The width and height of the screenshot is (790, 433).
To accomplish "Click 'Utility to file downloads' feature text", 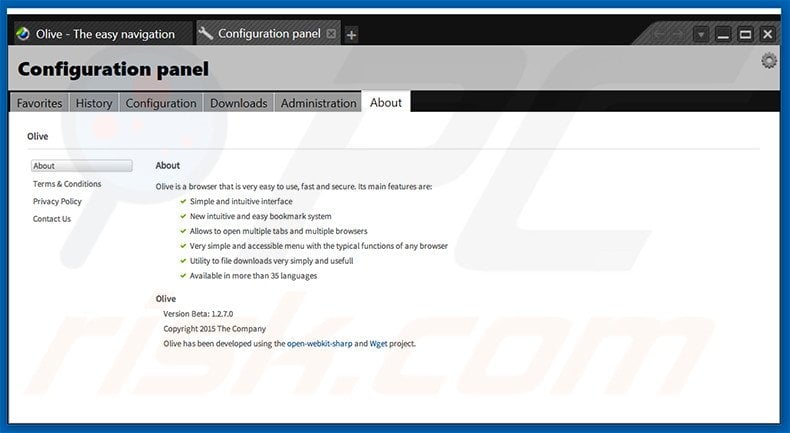I will (271, 261).
